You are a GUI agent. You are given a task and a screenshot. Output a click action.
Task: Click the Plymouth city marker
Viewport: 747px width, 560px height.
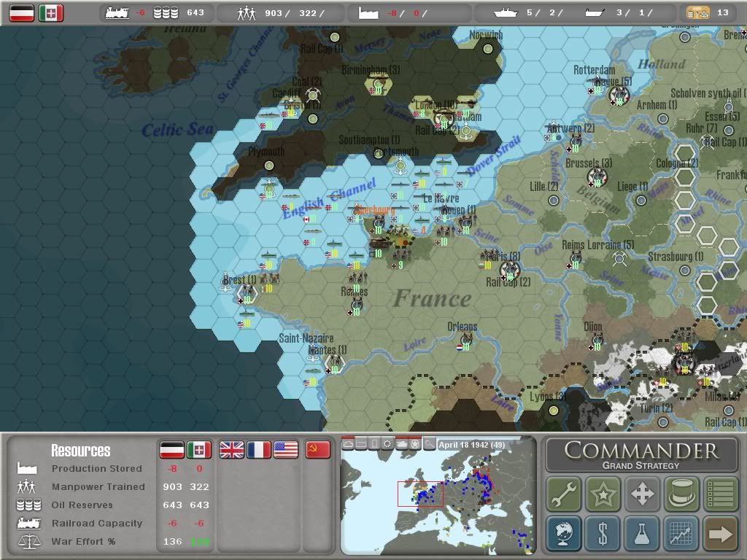point(269,166)
